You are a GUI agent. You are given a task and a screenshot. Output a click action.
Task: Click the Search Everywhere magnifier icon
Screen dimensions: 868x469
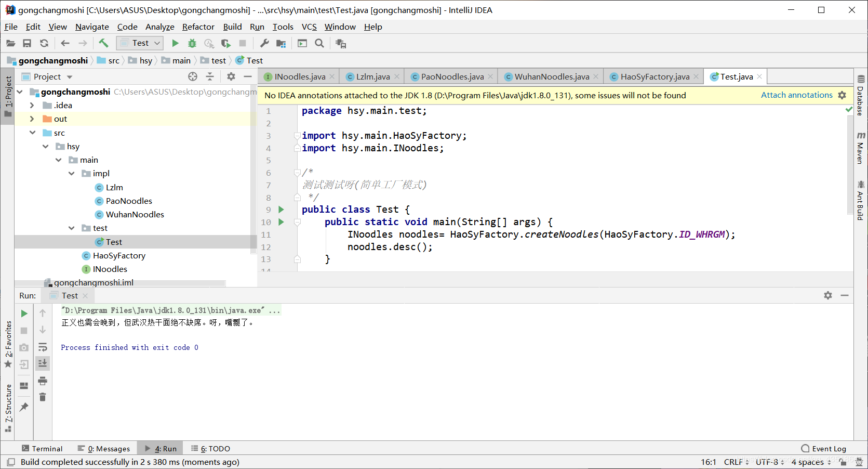pyautogui.click(x=319, y=43)
